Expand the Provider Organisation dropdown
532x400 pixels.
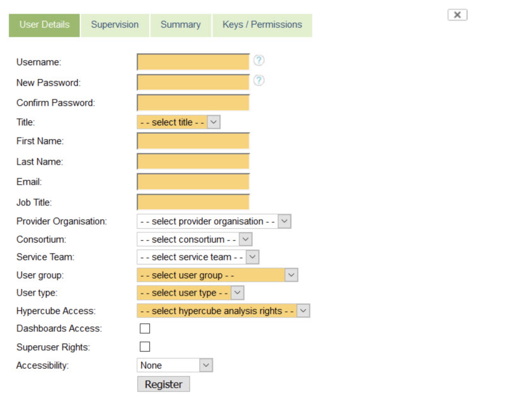[x=214, y=221]
